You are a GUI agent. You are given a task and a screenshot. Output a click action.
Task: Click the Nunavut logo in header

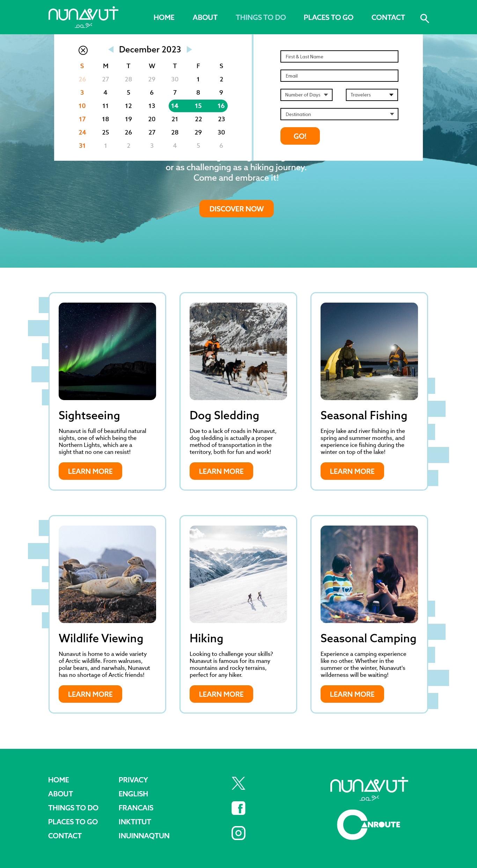pos(83,17)
